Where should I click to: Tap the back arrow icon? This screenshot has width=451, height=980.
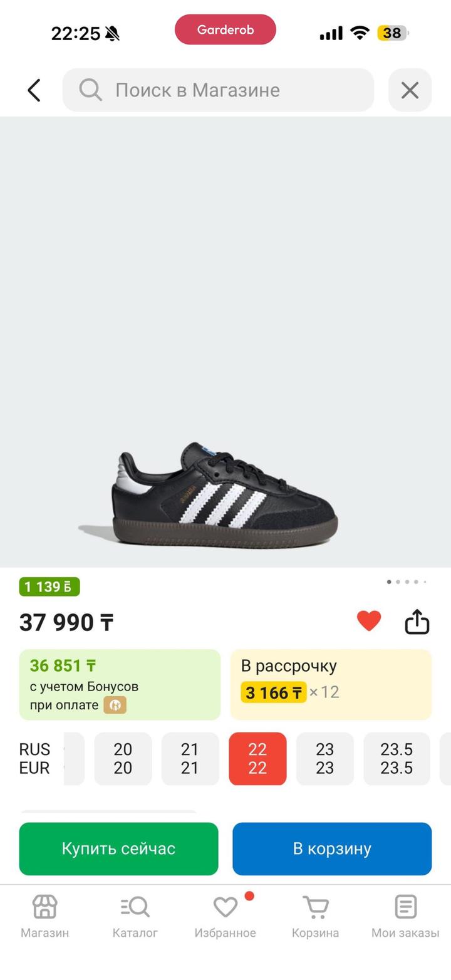coord(34,90)
